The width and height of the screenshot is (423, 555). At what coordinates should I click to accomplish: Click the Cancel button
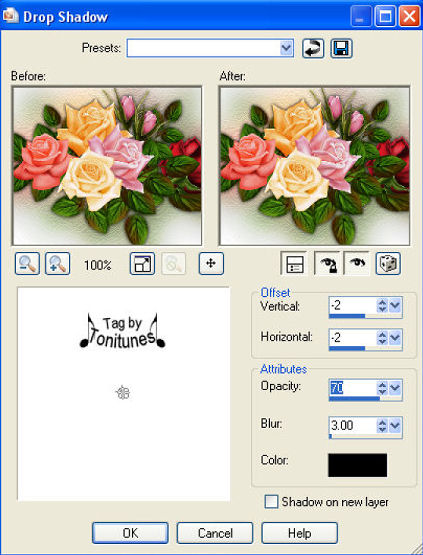[x=215, y=533]
